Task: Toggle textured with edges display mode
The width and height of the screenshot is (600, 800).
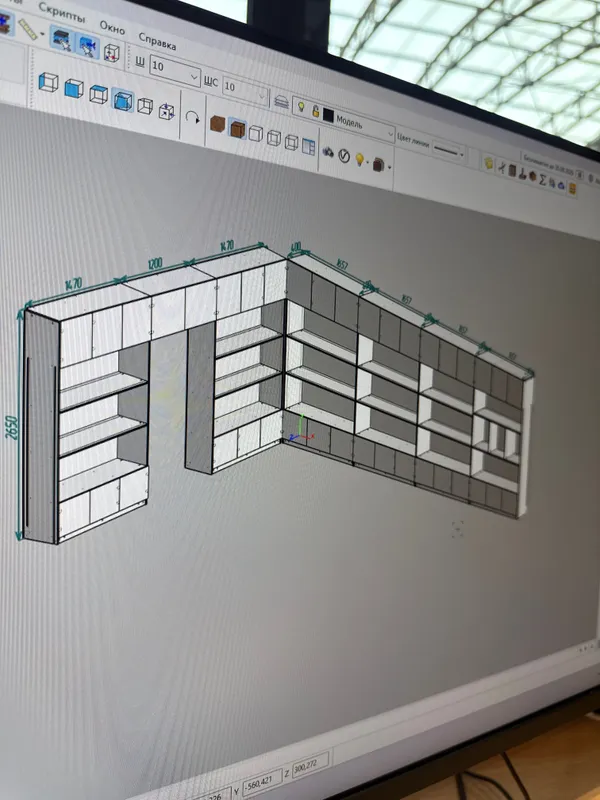Action: click(x=237, y=129)
